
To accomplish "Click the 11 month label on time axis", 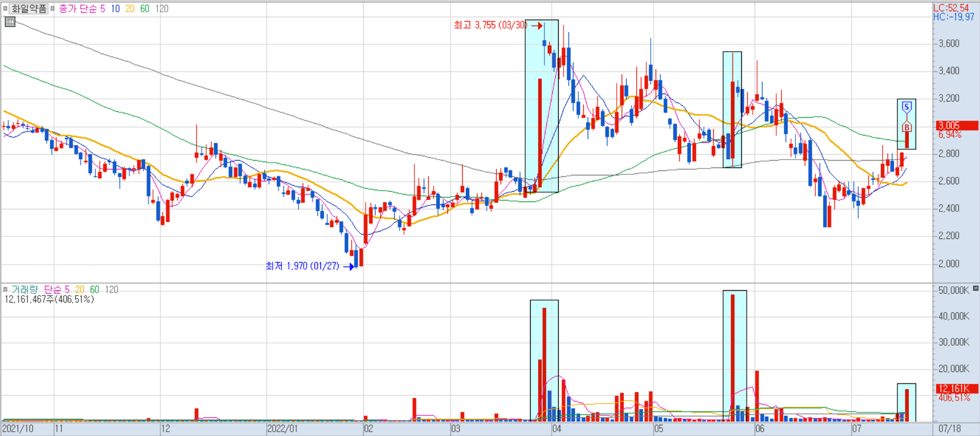I will click(x=59, y=429).
